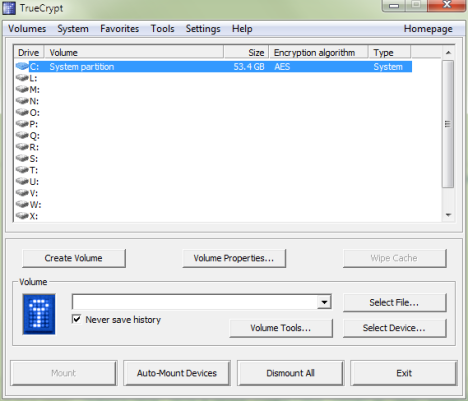Viewport: 468px width, 401px height.
Task: Click the Volume column header
Action: coord(134,52)
